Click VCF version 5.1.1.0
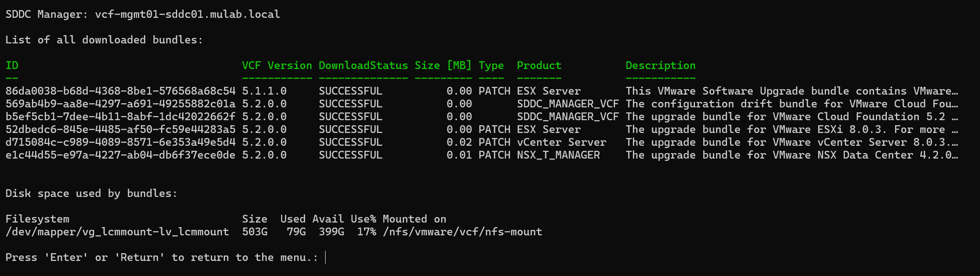The image size is (980, 276). pos(264,91)
